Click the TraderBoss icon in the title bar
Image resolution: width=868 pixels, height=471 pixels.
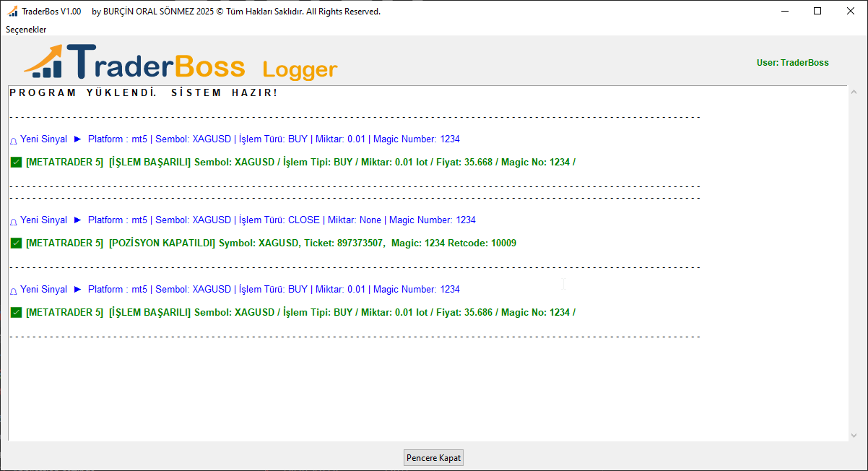click(10, 11)
